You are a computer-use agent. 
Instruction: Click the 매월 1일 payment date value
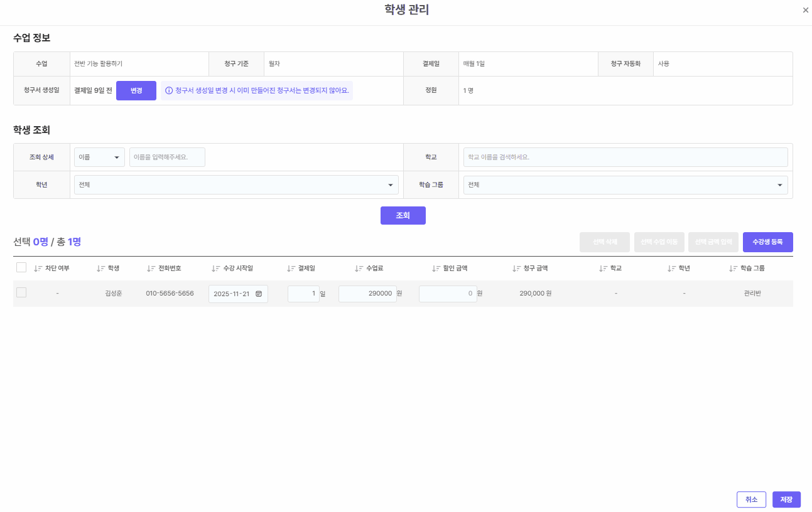[474, 64]
